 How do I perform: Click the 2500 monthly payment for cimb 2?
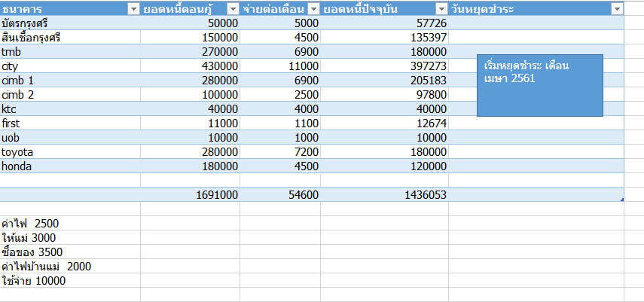pos(280,95)
